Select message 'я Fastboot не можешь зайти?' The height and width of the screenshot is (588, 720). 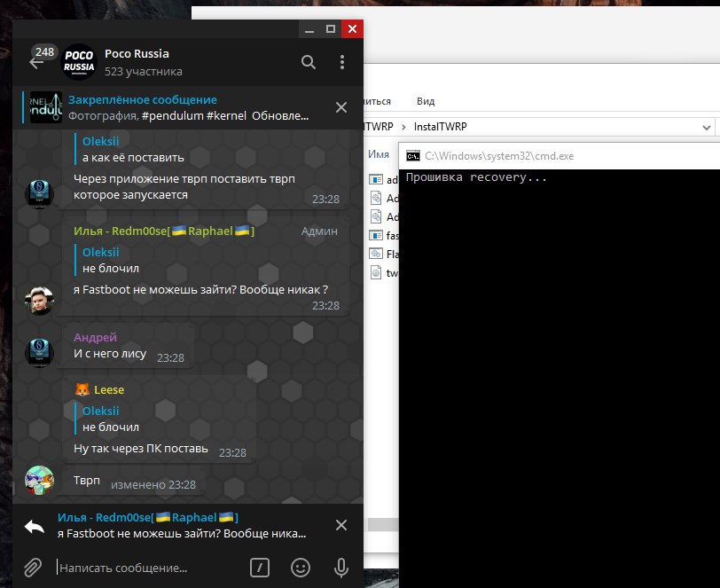pyautogui.click(x=200, y=290)
